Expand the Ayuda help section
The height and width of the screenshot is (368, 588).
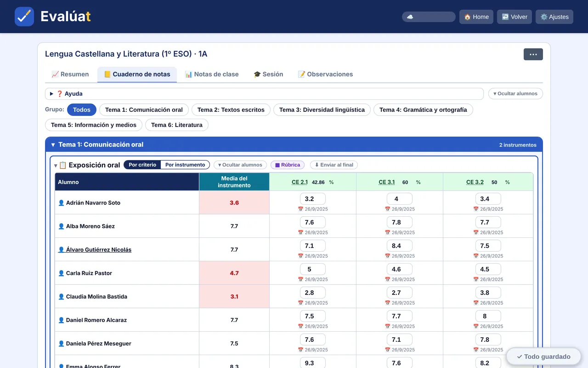(264, 94)
